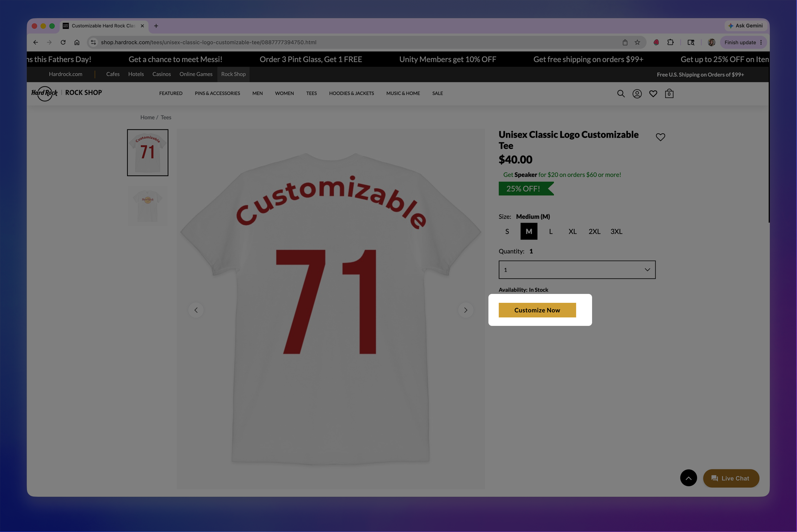Viewport: 797px width, 532px height.
Task: Open HOODIES & JACKETS menu
Action: coord(351,93)
